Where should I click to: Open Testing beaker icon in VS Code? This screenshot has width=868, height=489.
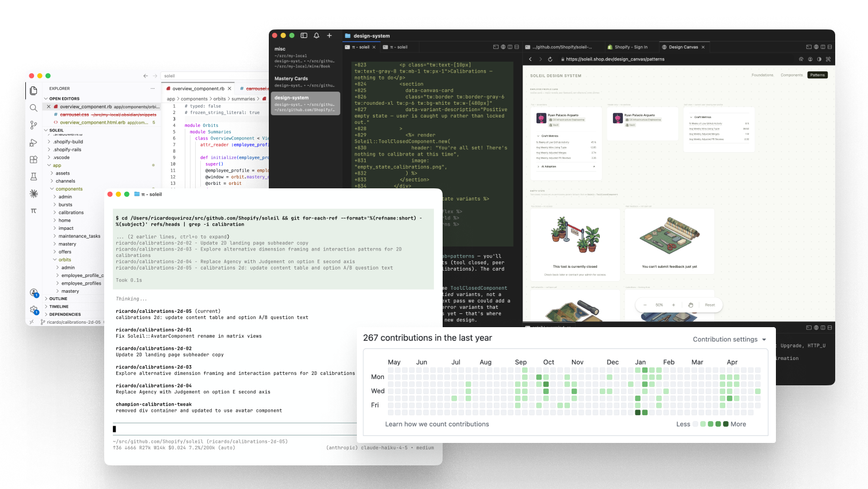coord(33,177)
